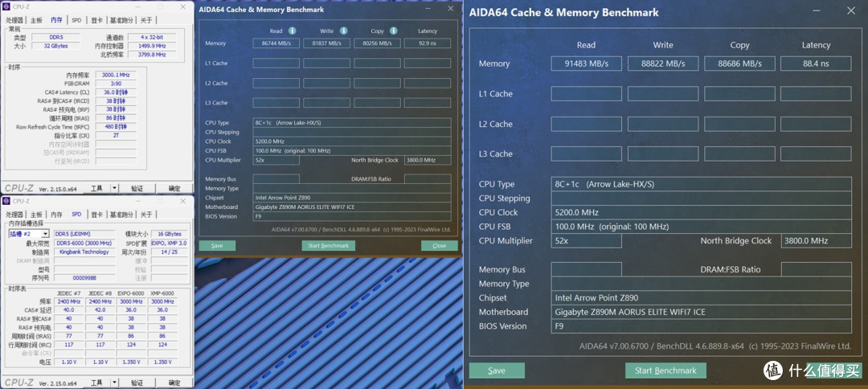
Task: Click the XMP-6000 column header in 时序表
Action: point(162,293)
